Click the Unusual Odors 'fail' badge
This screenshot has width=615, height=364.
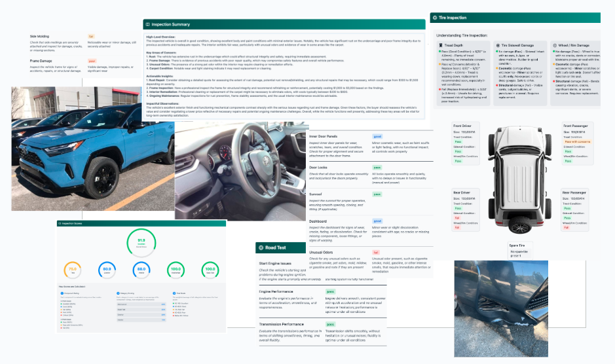pyautogui.click(x=376, y=252)
